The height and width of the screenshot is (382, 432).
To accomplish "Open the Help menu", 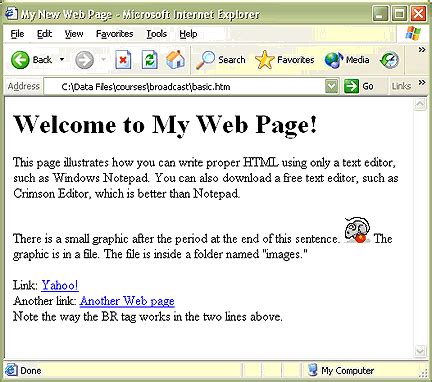I will [188, 34].
